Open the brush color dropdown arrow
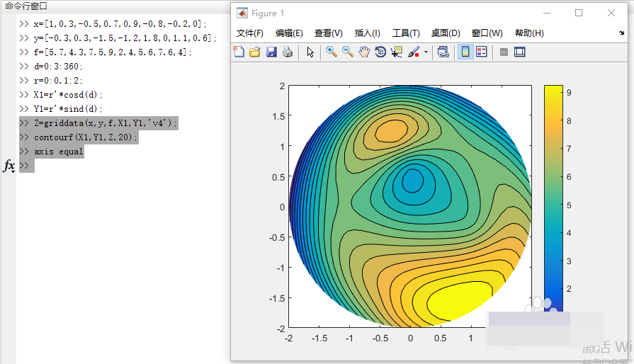The height and width of the screenshot is (364, 634). coord(426,52)
